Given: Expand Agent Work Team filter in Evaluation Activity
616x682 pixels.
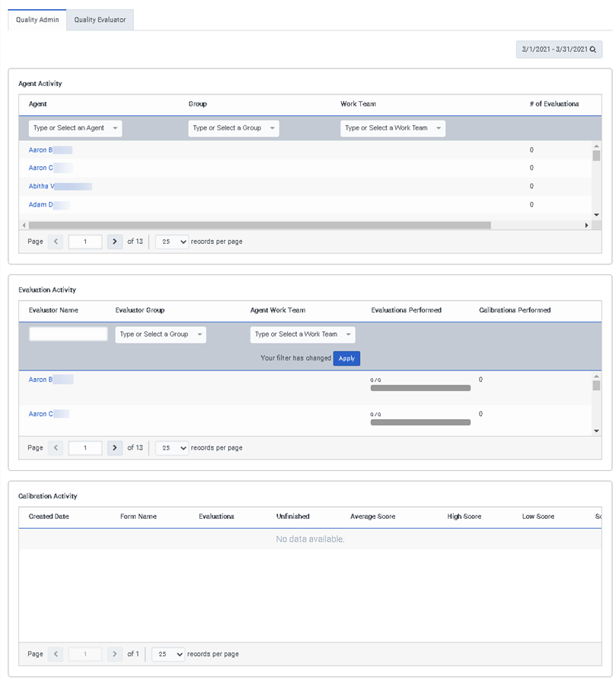Looking at the screenshot, I should click(302, 335).
